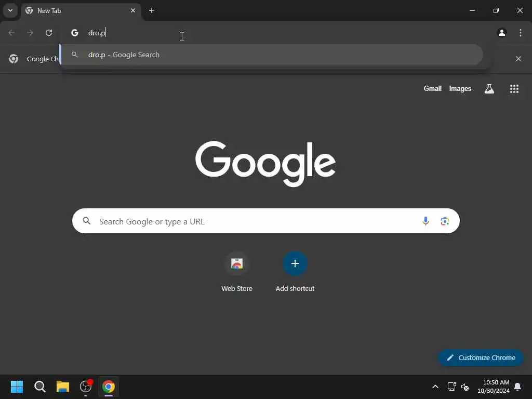532x399 pixels.
Task: Click the Chrome taskbar icon
Action: click(x=109, y=387)
